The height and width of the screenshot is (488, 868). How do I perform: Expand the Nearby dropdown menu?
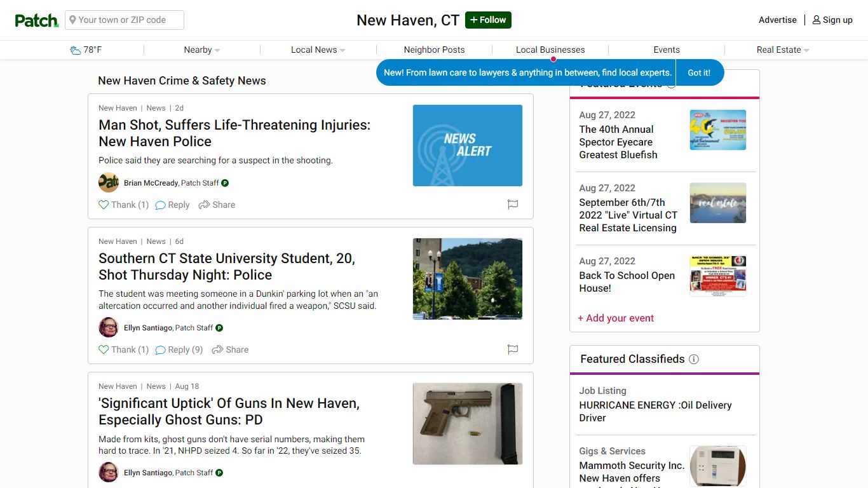201,50
